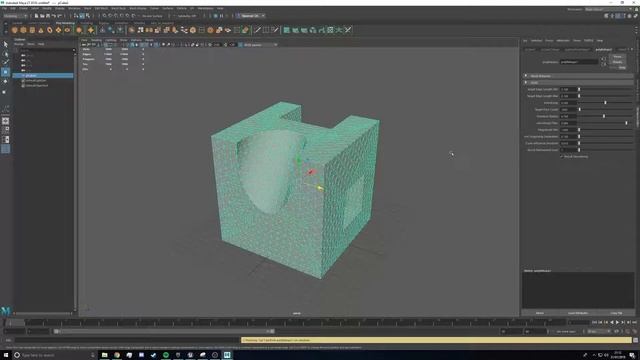Switch to the single-pane layout icon
Viewport: 640px width, 360px height.
[x=6, y=121]
